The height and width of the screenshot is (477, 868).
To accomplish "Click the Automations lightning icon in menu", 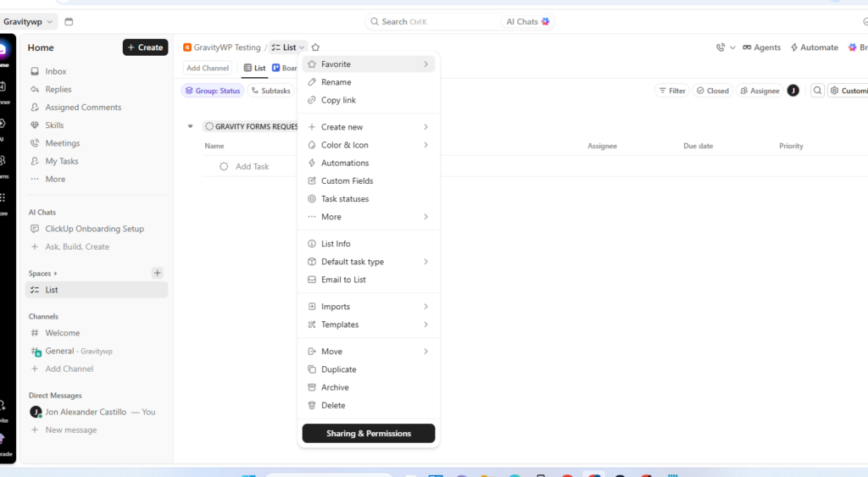I will click(312, 163).
